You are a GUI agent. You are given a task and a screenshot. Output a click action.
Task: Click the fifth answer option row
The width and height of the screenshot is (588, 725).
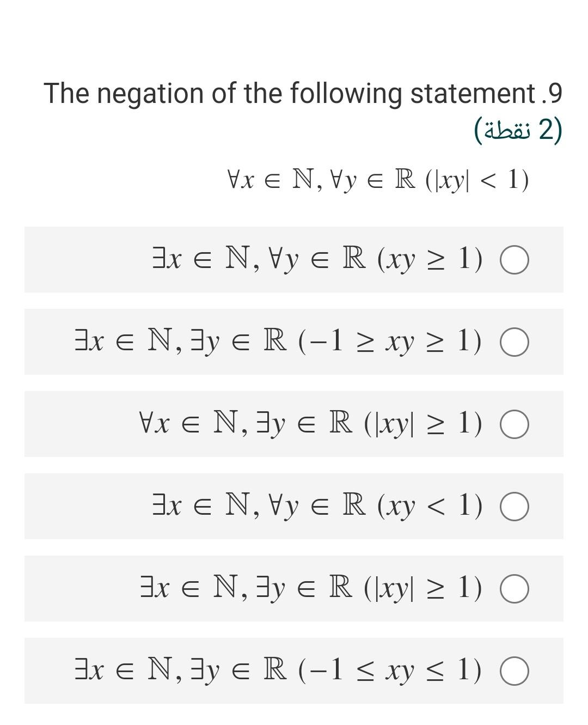(294, 589)
